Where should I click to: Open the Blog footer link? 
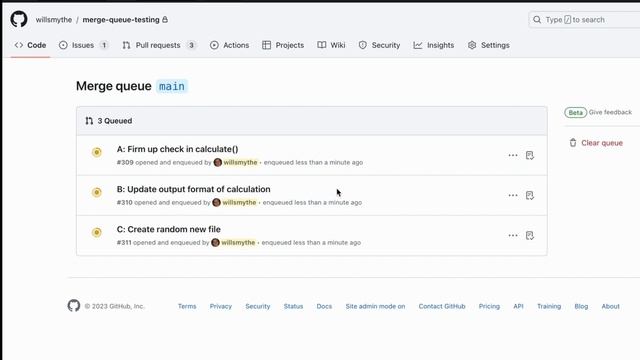click(x=581, y=306)
